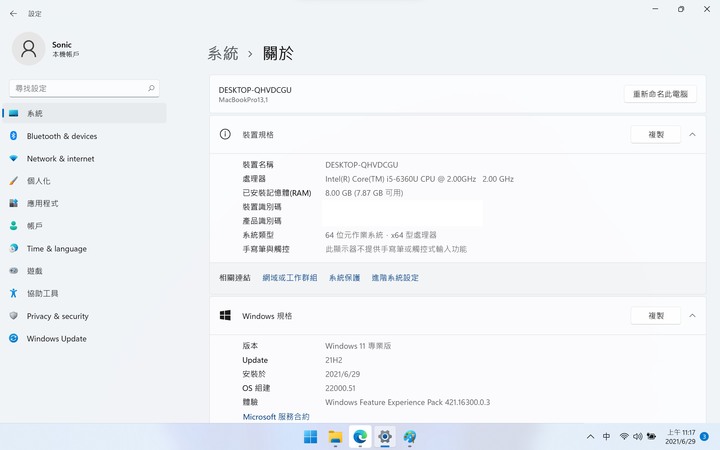Click the Windows Feature Experience Pack text
This screenshot has height=450, width=720.
(x=408, y=402)
